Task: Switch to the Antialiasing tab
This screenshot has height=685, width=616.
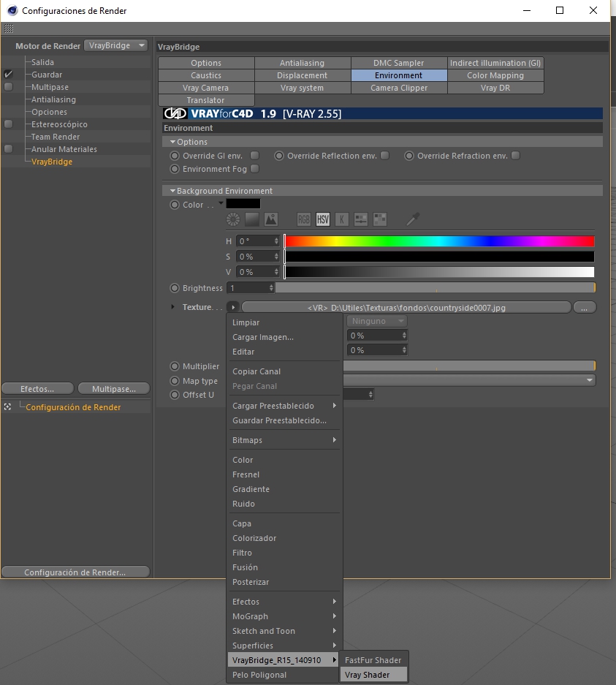Action: (x=302, y=63)
